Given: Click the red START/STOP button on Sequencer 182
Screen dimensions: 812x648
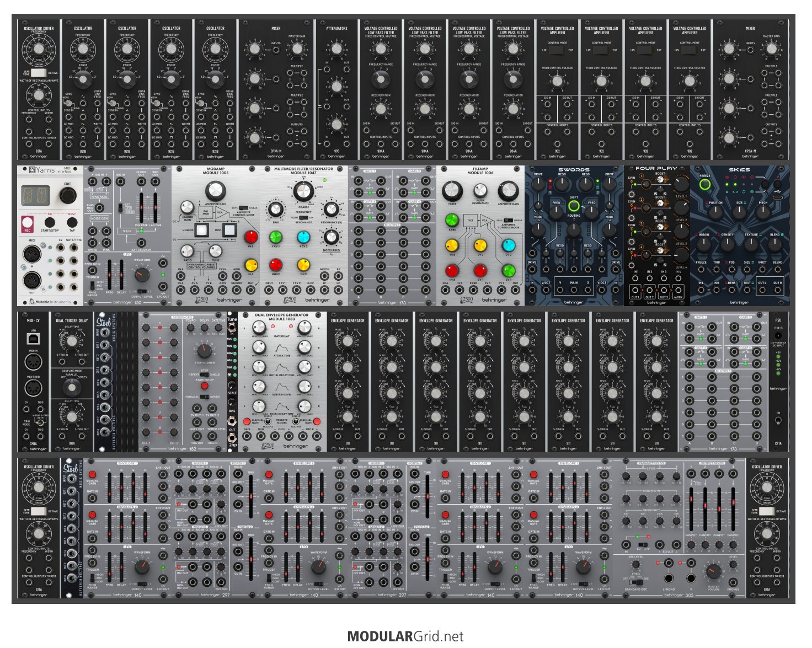Looking at the screenshot, I should [205, 385].
